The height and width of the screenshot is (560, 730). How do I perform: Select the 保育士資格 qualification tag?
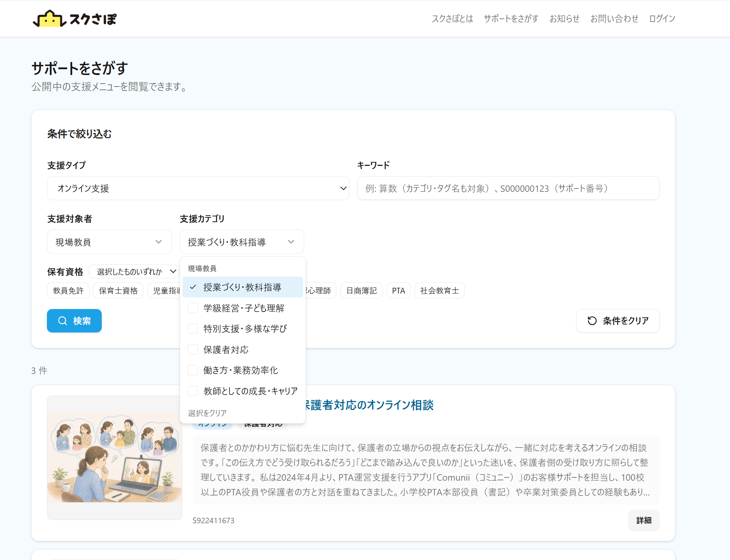118,291
